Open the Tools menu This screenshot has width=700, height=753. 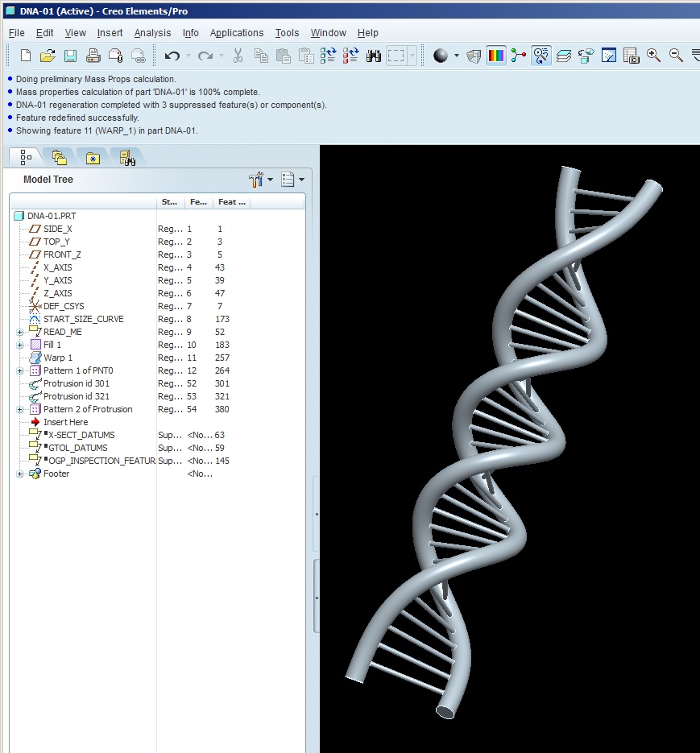287,33
